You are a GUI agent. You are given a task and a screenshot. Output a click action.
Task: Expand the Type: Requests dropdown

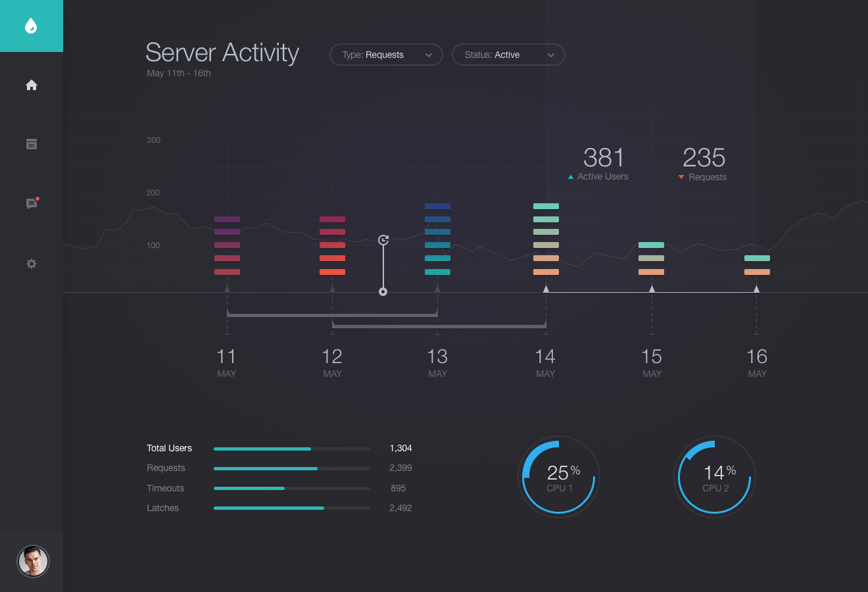(x=386, y=55)
